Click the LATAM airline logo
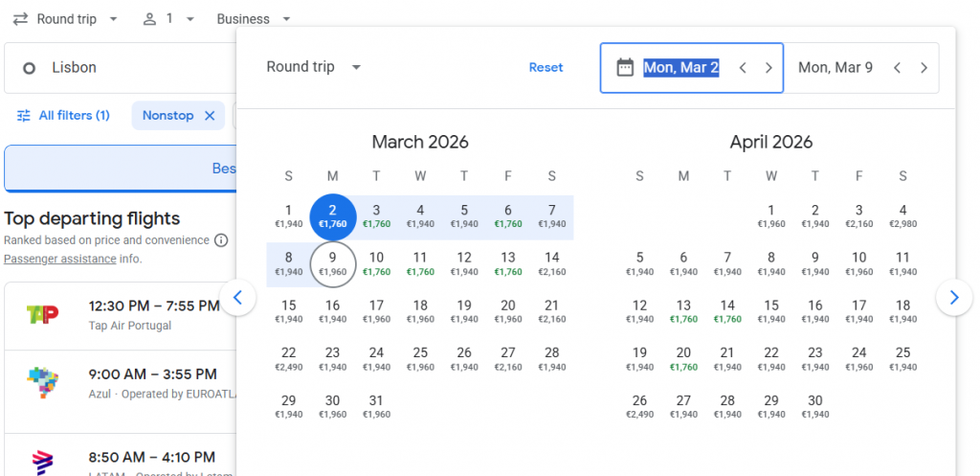The image size is (980, 476). click(x=42, y=463)
